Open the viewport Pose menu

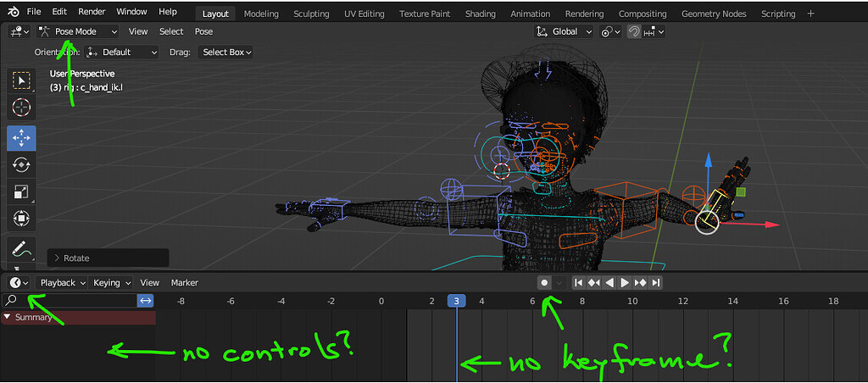(x=203, y=31)
